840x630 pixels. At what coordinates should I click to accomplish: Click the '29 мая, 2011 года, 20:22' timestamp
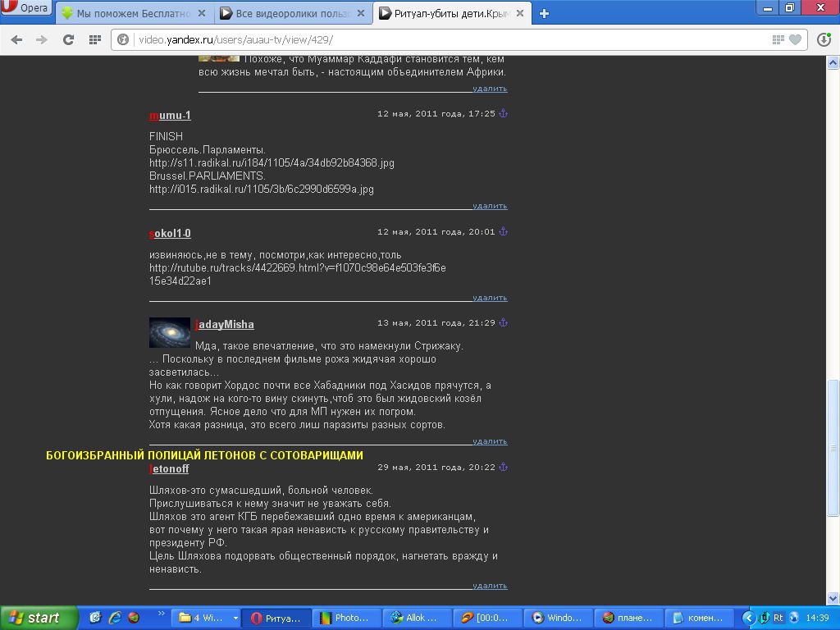pyautogui.click(x=436, y=467)
